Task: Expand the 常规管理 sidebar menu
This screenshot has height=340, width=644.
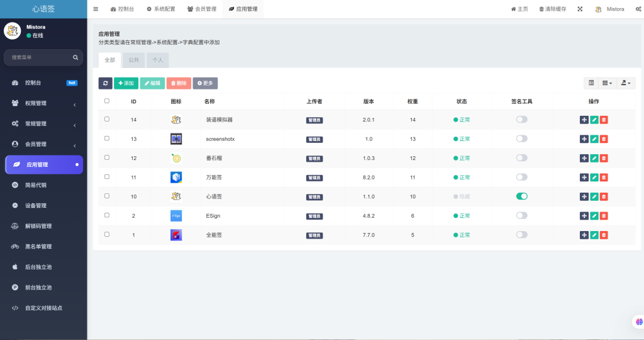Action: [x=44, y=124]
